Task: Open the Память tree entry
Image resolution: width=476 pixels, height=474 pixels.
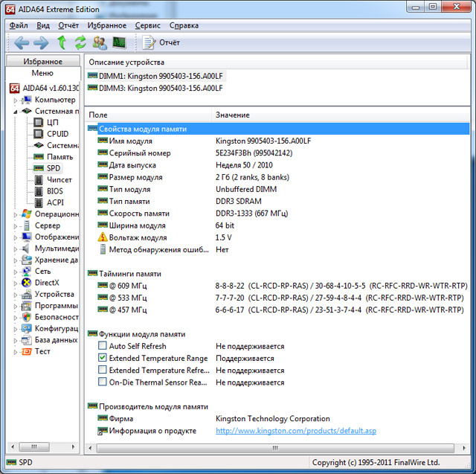Action: coord(59,157)
